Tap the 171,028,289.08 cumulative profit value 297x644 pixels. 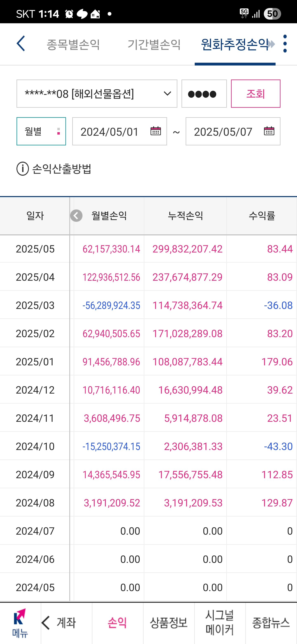coord(187,333)
